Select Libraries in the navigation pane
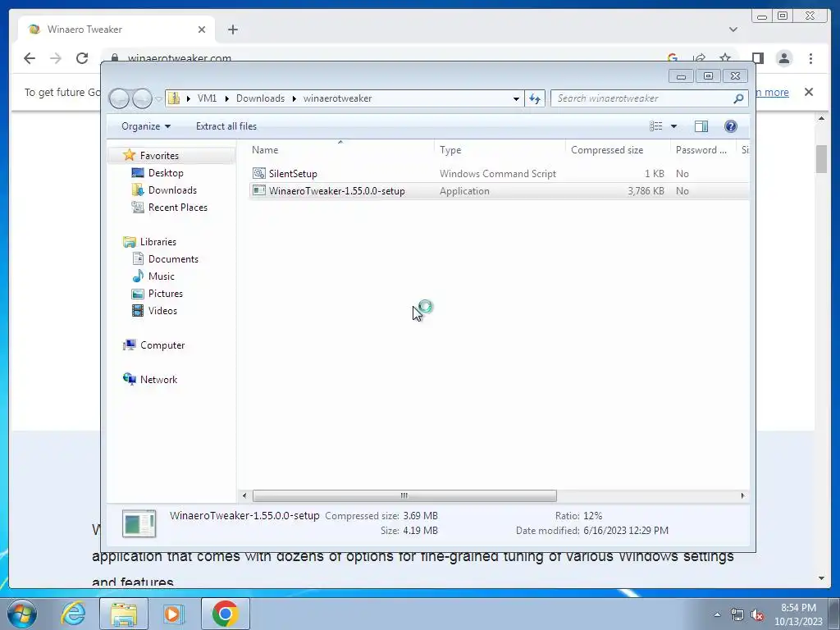Image resolution: width=840 pixels, height=630 pixels. click(158, 242)
